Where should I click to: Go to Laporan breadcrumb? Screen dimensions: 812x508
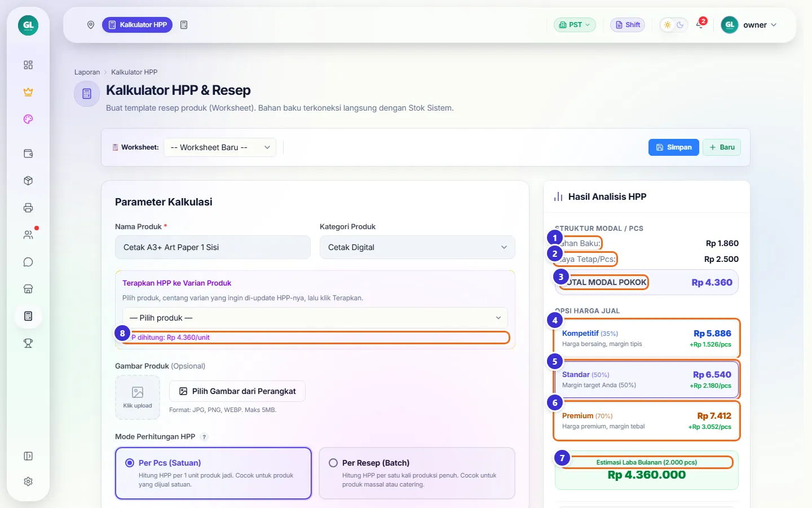click(x=87, y=72)
